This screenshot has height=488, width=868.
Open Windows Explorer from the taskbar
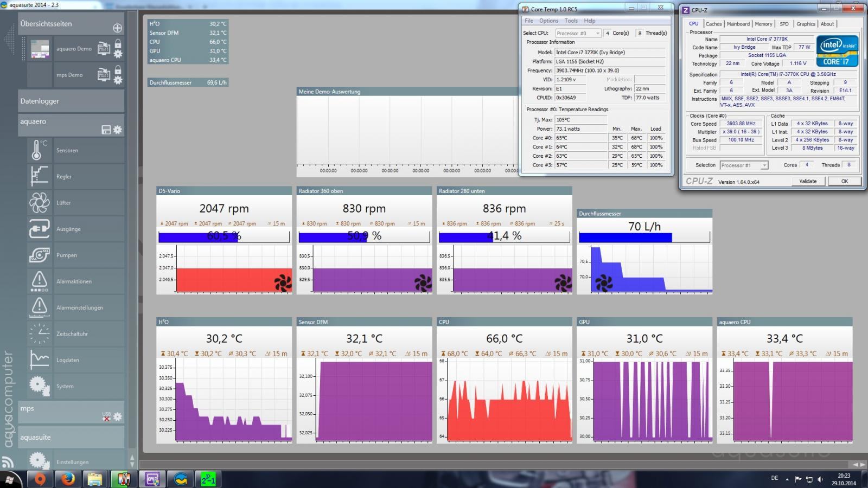click(95, 479)
